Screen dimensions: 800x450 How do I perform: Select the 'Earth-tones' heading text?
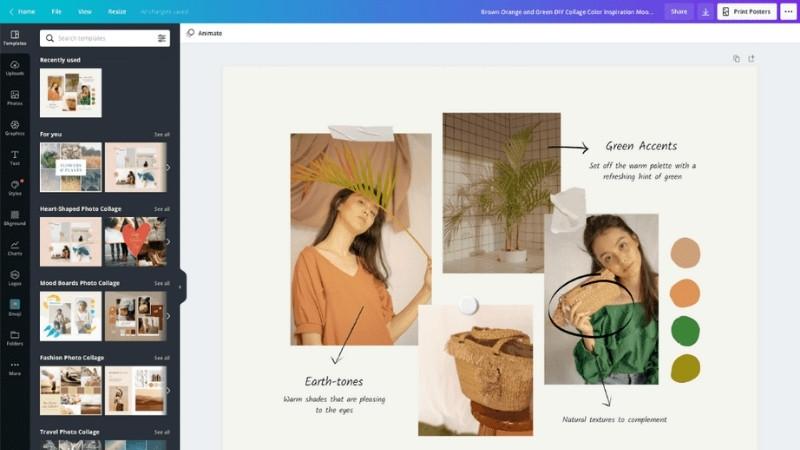[x=334, y=382]
